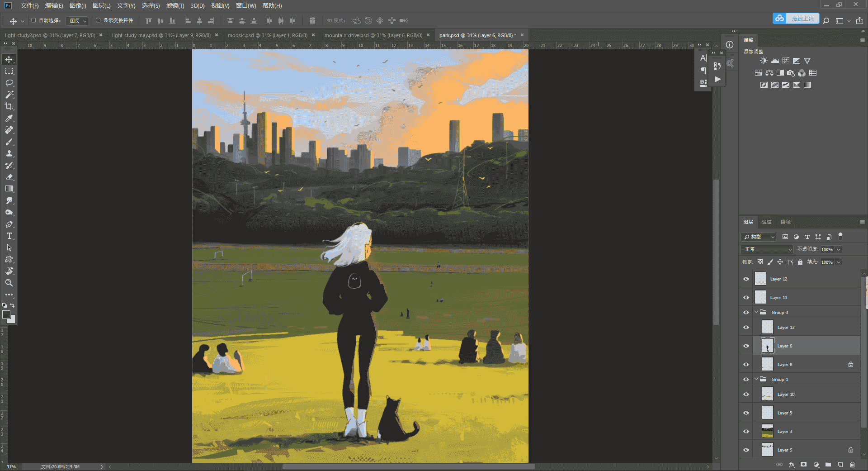Switch to the mountain-drive.psd tab
The image size is (868, 471).
point(373,35)
